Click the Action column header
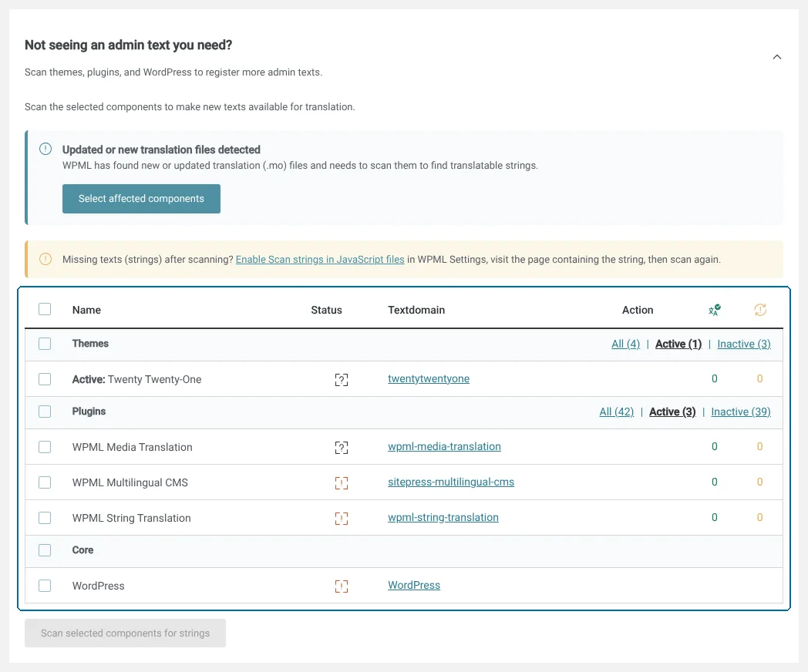 [638, 310]
